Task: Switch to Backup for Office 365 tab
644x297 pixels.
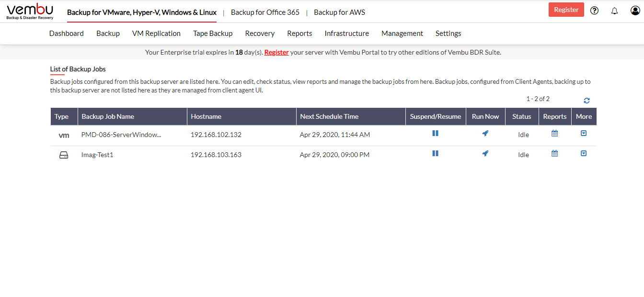Action: [x=265, y=12]
